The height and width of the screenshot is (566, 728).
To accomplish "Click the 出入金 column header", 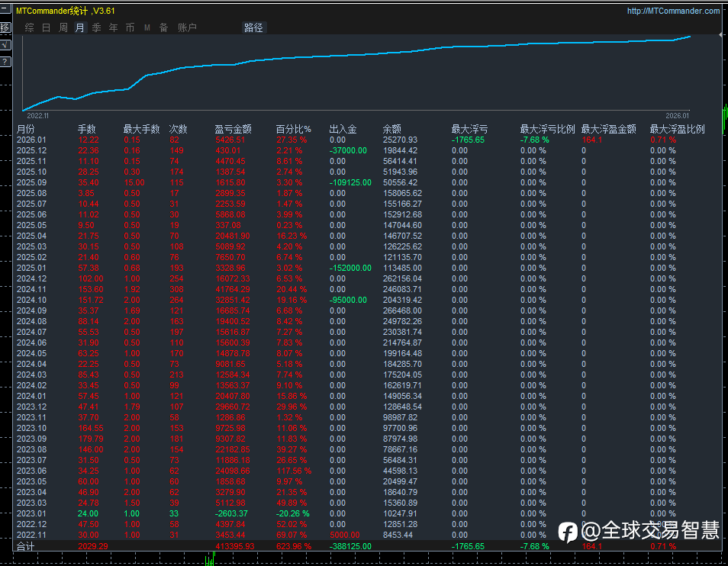I will pos(343,129).
